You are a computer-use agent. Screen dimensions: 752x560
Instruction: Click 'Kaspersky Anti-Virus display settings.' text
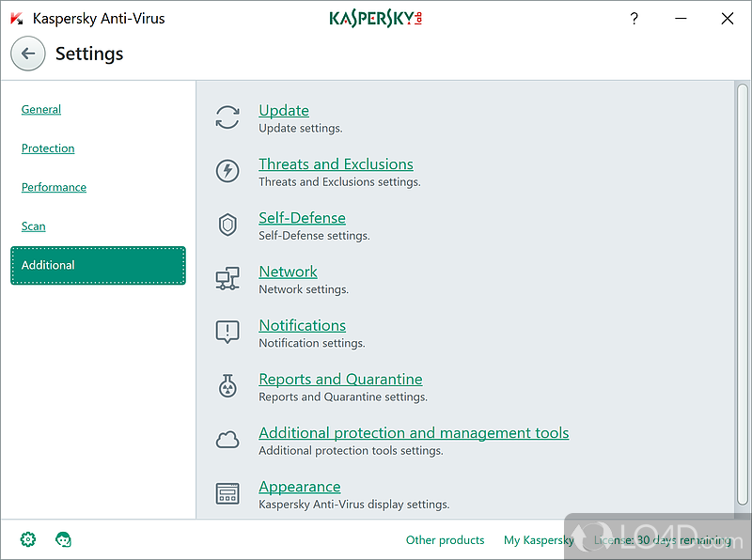354,505
